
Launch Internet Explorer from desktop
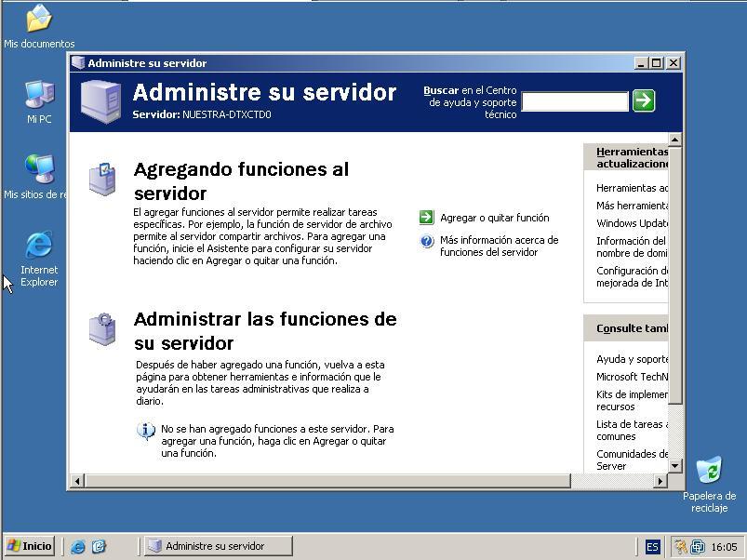click(x=39, y=259)
